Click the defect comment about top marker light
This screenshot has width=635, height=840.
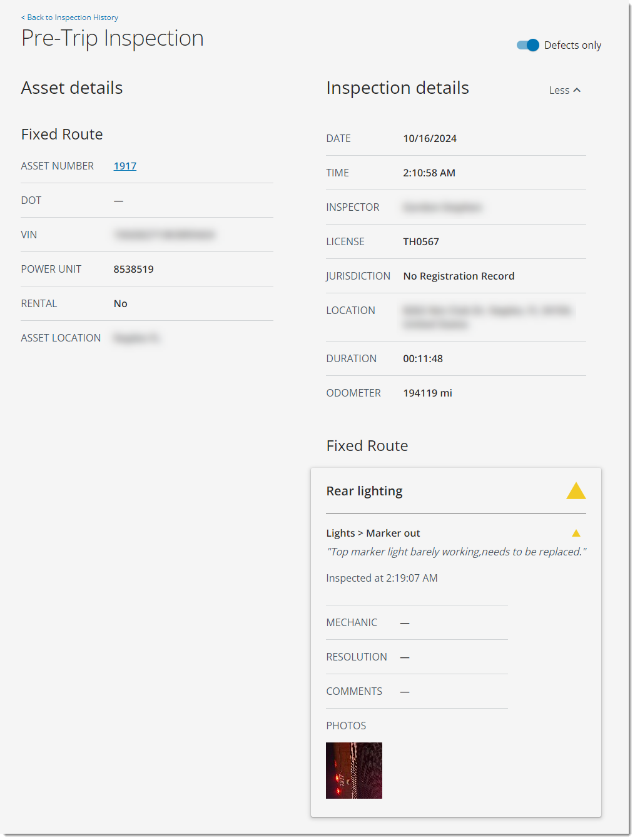click(x=457, y=552)
